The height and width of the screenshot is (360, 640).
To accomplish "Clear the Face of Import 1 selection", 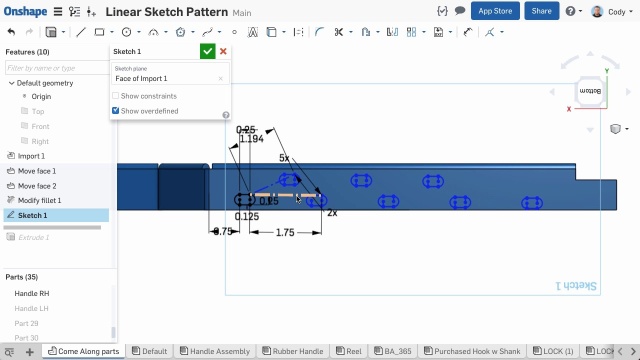I will [220, 78].
